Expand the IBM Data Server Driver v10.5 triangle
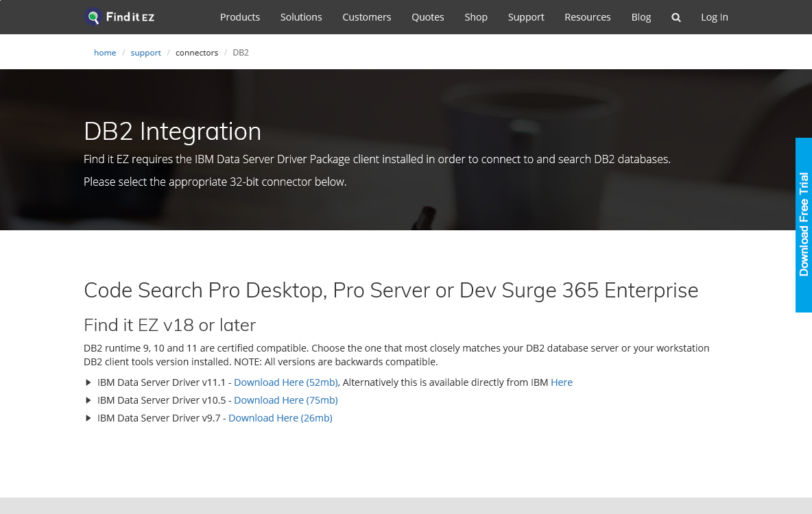 click(x=88, y=400)
